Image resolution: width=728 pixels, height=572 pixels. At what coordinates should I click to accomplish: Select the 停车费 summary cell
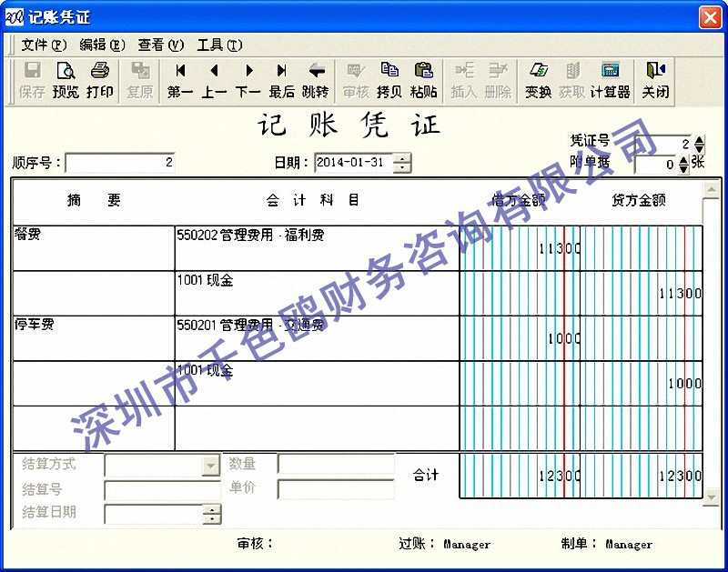pos(94,338)
